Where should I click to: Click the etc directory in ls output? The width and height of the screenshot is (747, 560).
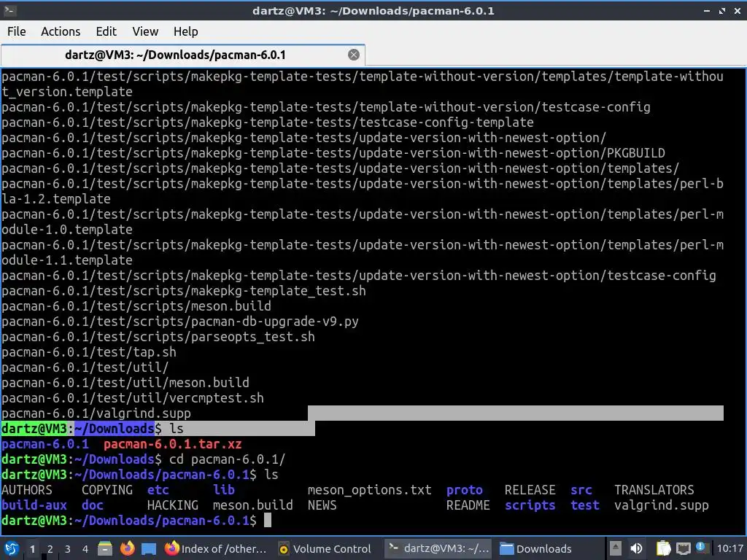tap(158, 490)
